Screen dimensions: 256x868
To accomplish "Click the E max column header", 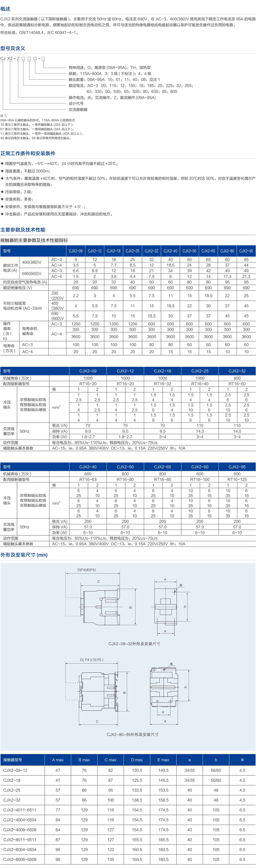I will (x=163, y=760).
